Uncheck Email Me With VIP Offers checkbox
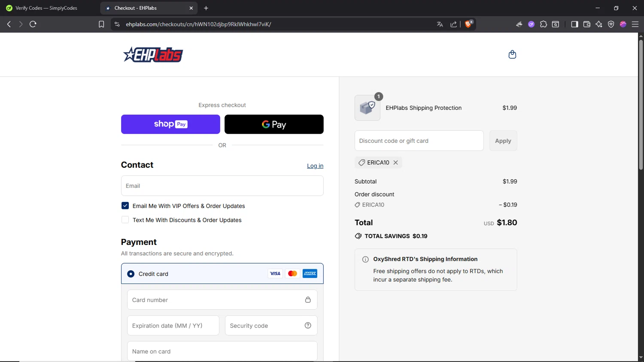Viewport: 644px width, 362px height. point(125,206)
